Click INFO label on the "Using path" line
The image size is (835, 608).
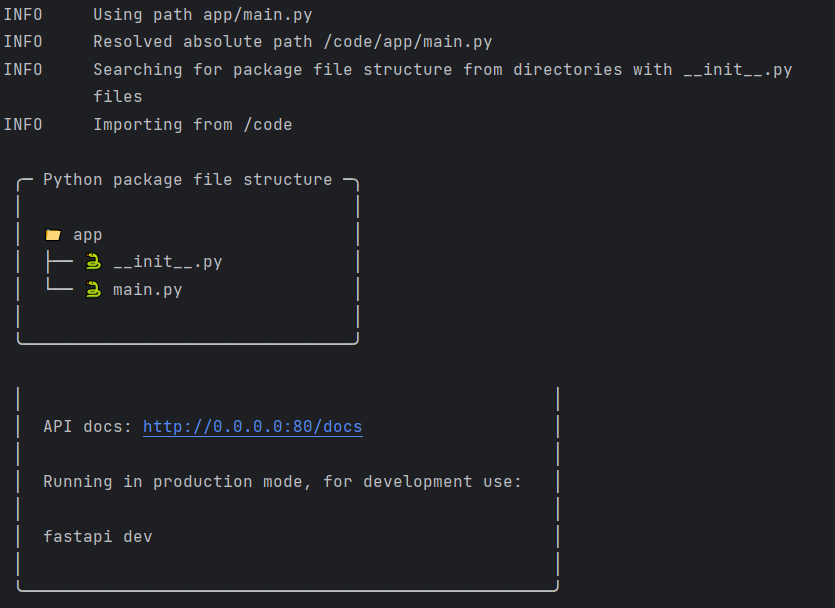[23, 15]
